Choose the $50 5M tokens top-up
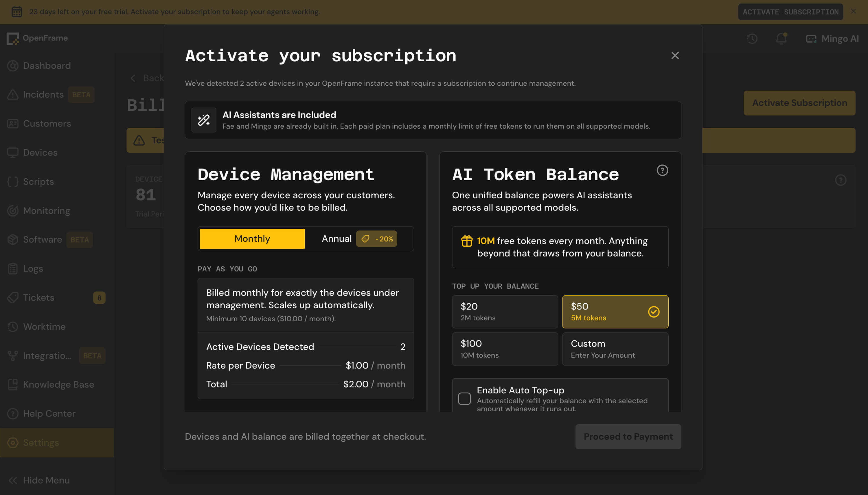The width and height of the screenshot is (868, 495). 615,312
